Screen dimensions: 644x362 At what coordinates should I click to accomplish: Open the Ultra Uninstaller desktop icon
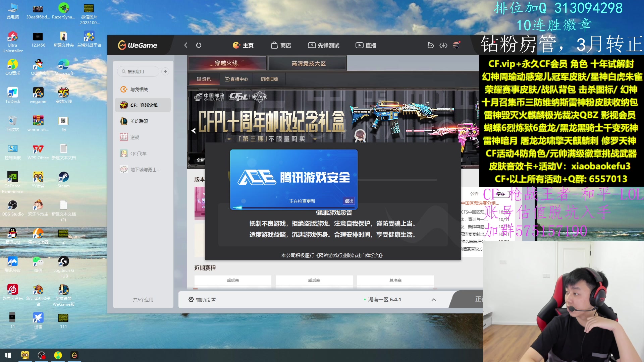pyautogui.click(x=13, y=42)
